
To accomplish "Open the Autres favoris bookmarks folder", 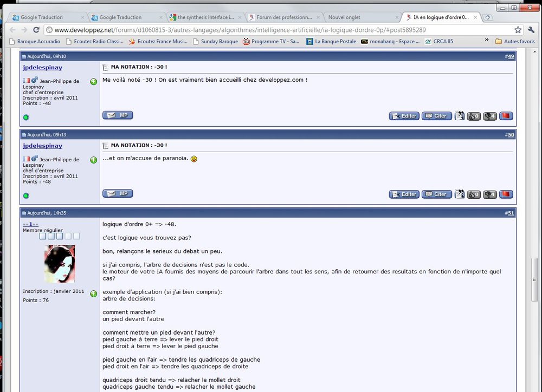I will click(515, 41).
